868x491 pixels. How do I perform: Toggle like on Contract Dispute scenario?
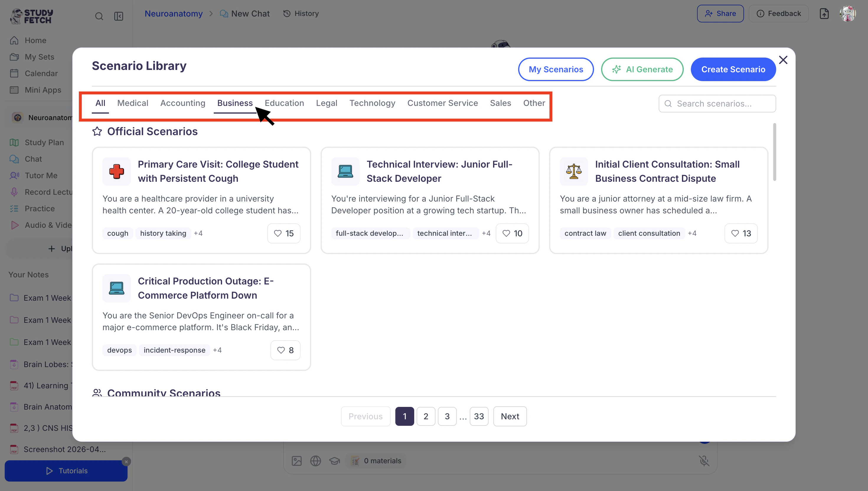point(740,233)
